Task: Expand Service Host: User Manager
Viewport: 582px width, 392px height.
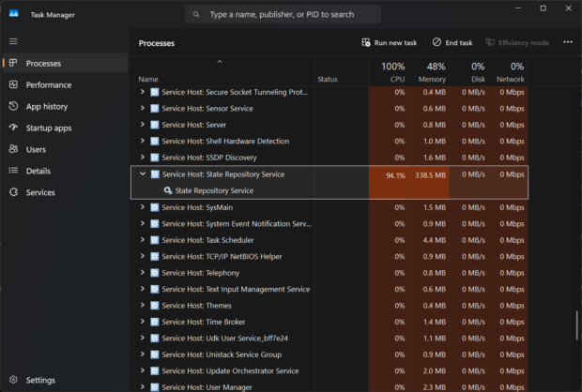Action: tap(142, 386)
